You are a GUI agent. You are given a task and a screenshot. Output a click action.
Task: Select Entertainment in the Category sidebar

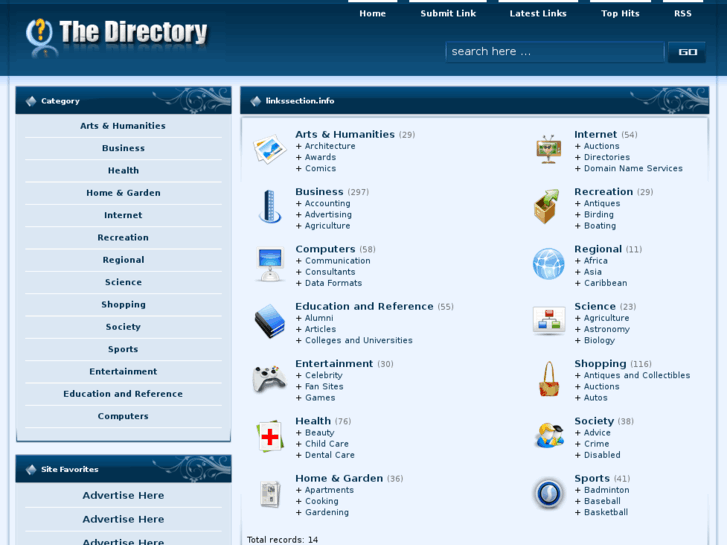coord(123,371)
